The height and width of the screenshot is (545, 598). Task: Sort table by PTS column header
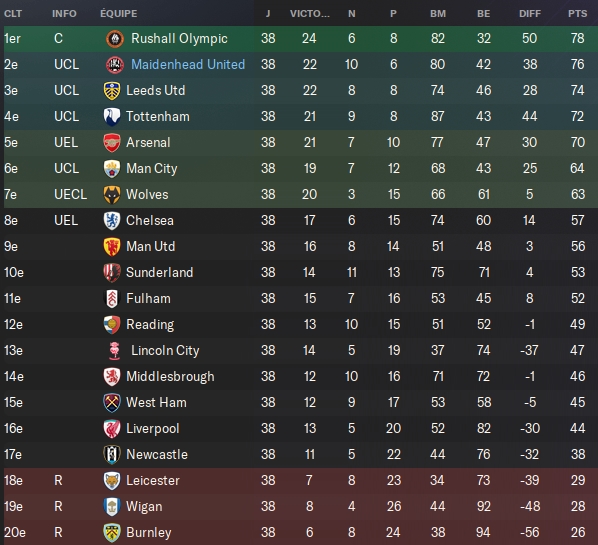[577, 14]
